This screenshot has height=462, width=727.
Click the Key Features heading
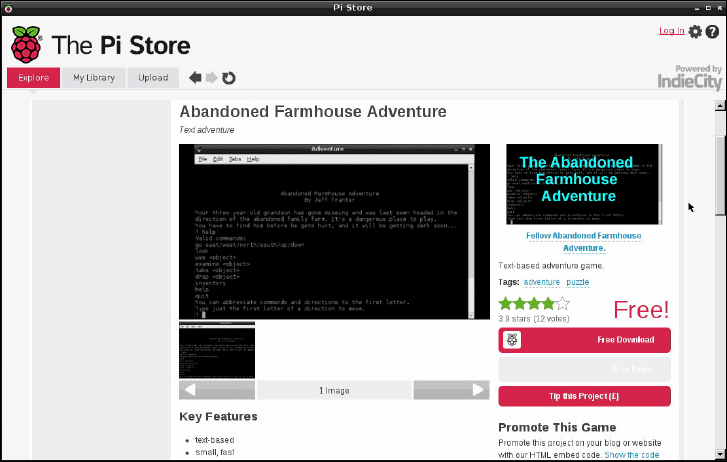click(x=218, y=417)
